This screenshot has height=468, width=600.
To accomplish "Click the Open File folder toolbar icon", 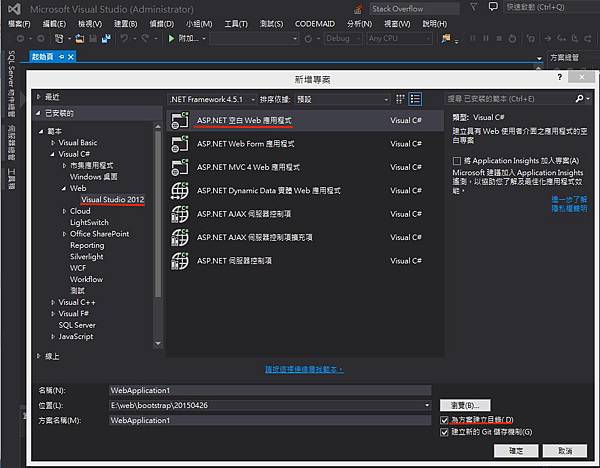I will [x=80, y=38].
